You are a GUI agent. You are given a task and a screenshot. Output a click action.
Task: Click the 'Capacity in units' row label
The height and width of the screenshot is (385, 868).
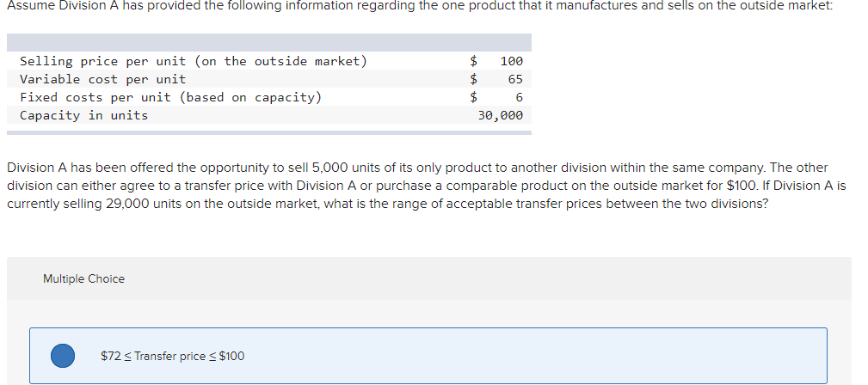point(84,116)
